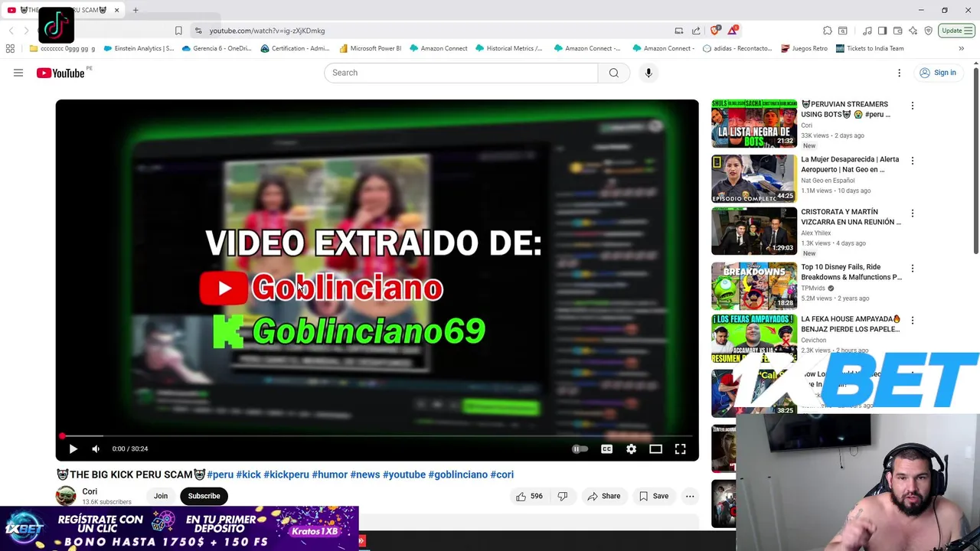980x551 pixels.
Task: Open Tickets to India Team bookmark
Action: (x=870, y=48)
